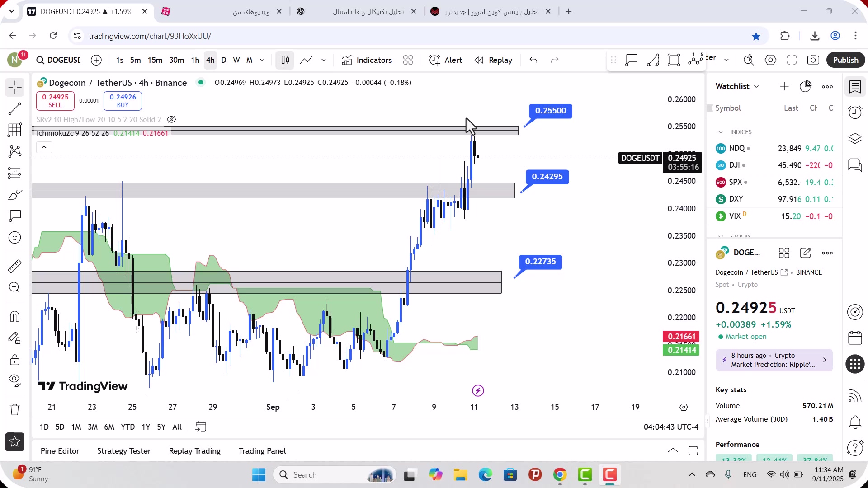Open quick search lightning magnifier icon

click(749, 60)
